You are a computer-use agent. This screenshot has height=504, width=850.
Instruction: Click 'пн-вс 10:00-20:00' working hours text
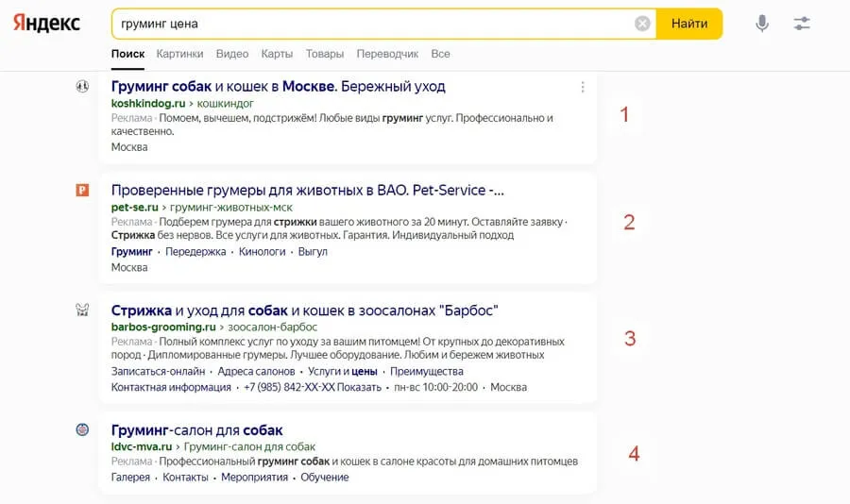click(435, 387)
